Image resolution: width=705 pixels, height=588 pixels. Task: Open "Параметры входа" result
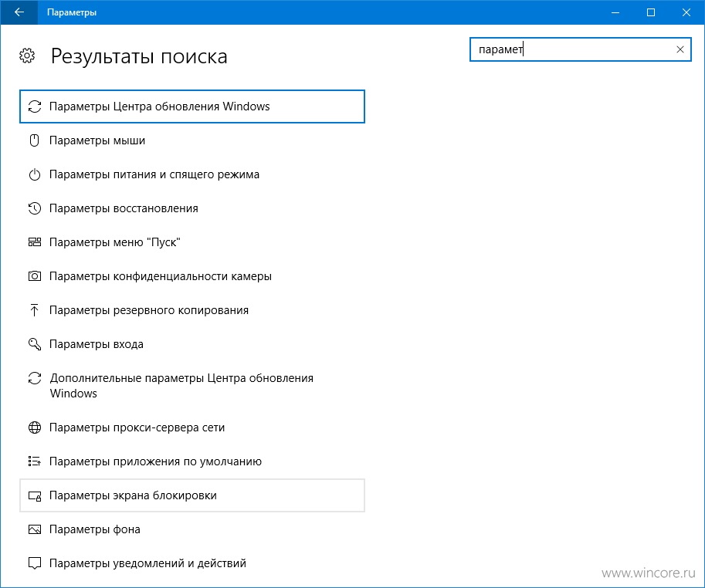(192, 344)
